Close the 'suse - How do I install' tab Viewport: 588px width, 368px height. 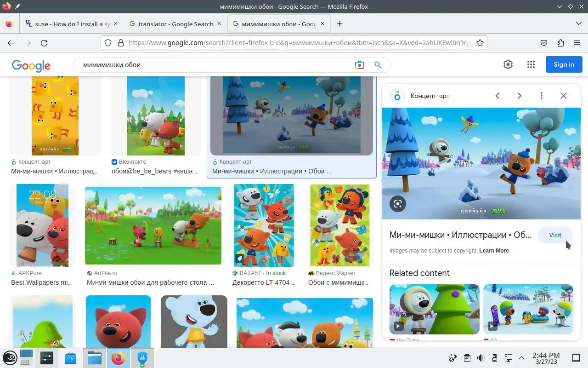pyautogui.click(x=116, y=23)
